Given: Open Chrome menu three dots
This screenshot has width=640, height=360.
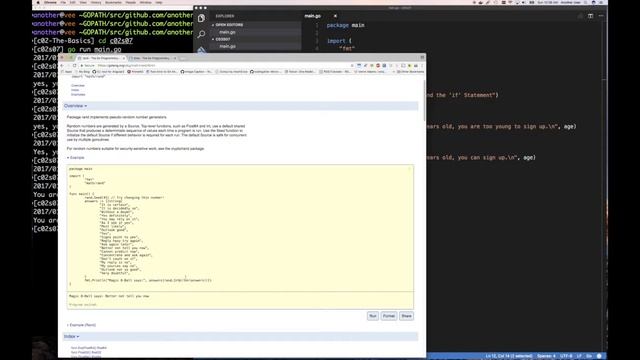Looking at the screenshot, I should pos(422,65).
